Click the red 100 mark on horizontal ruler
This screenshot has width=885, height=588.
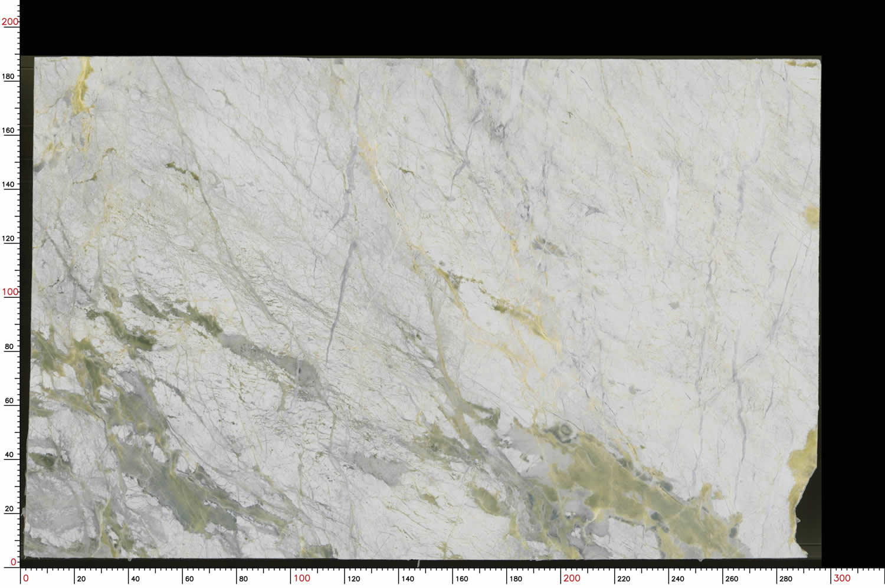(301, 578)
